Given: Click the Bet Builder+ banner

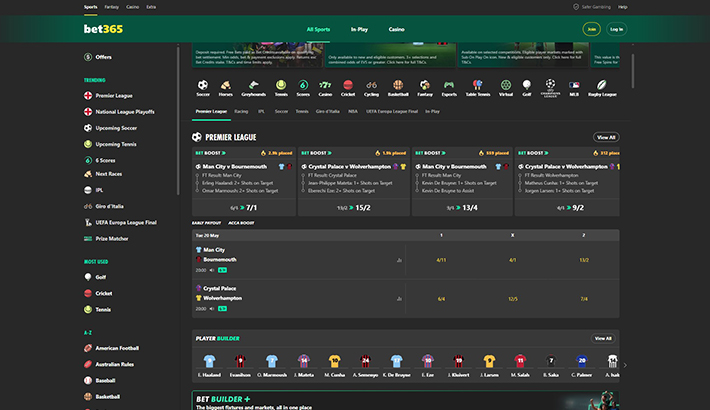Looking at the screenshot, I should click(405, 400).
